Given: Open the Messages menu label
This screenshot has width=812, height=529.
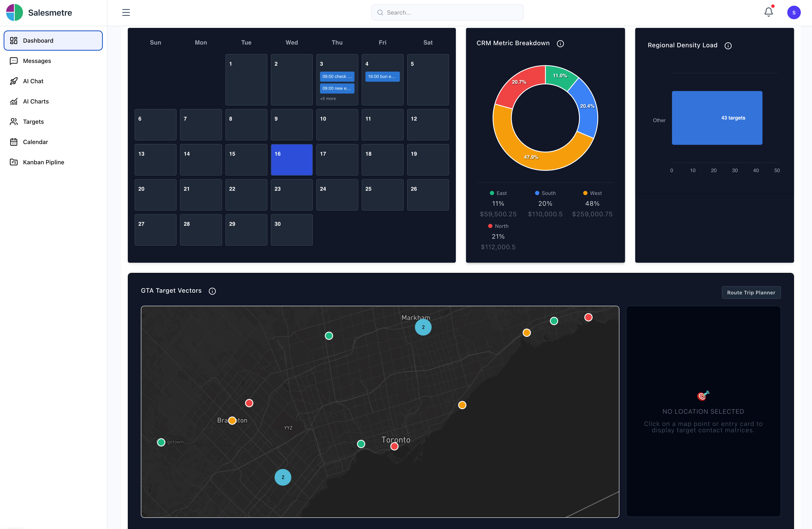Looking at the screenshot, I should 37,61.
